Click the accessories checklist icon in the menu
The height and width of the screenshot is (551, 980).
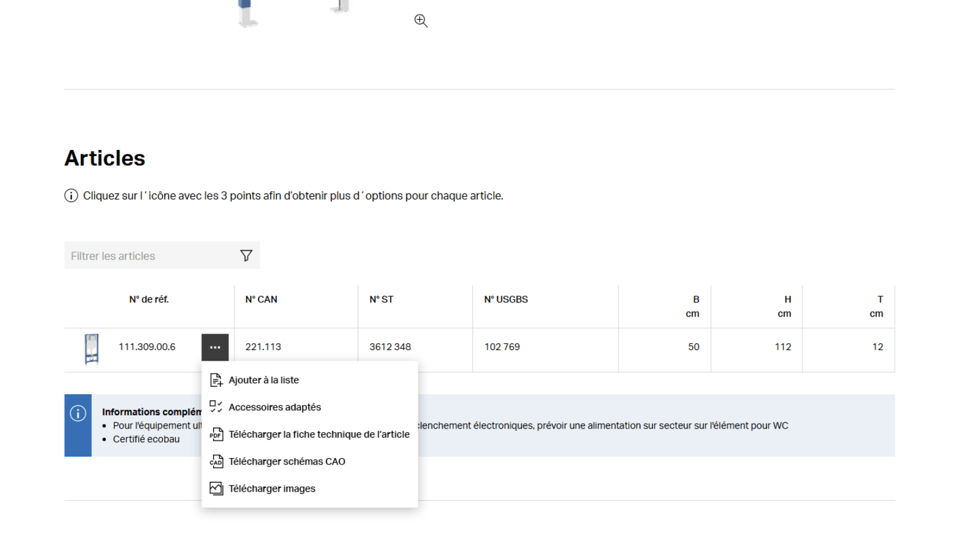(216, 407)
